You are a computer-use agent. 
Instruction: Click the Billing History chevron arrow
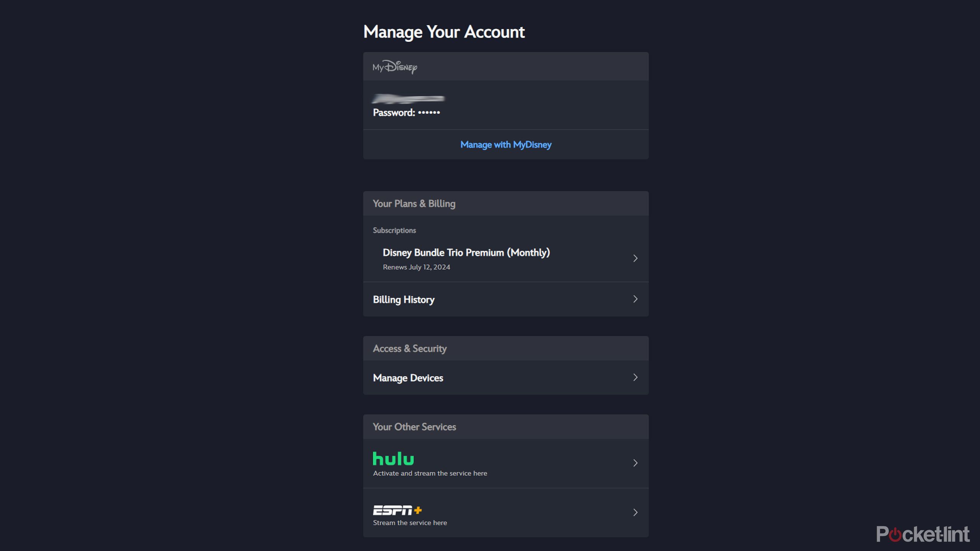click(635, 299)
